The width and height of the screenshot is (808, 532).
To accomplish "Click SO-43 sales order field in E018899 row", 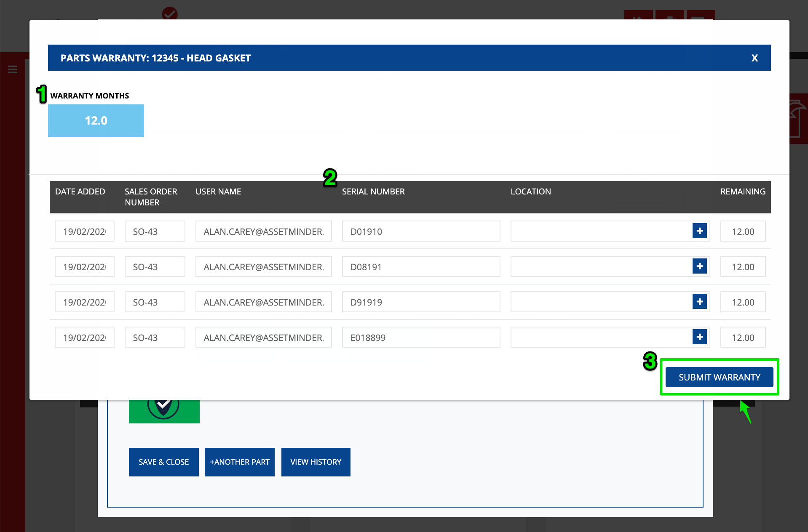I will (155, 337).
